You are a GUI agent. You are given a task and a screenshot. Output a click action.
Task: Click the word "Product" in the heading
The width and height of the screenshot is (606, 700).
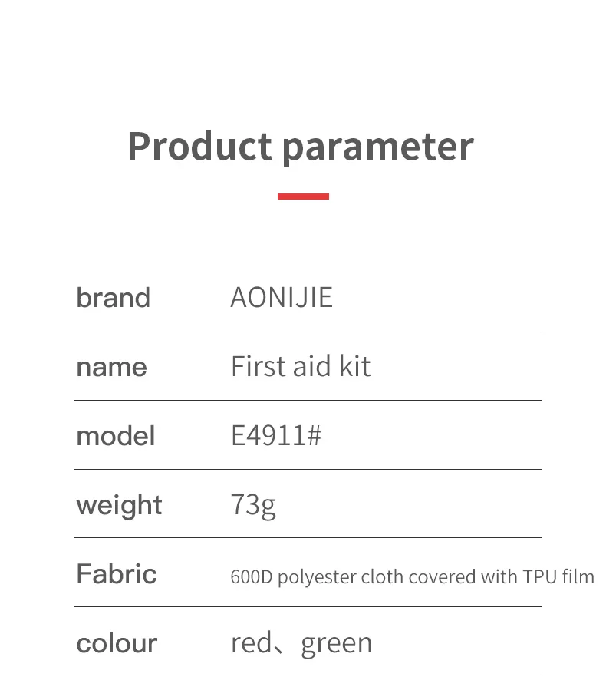click(199, 146)
